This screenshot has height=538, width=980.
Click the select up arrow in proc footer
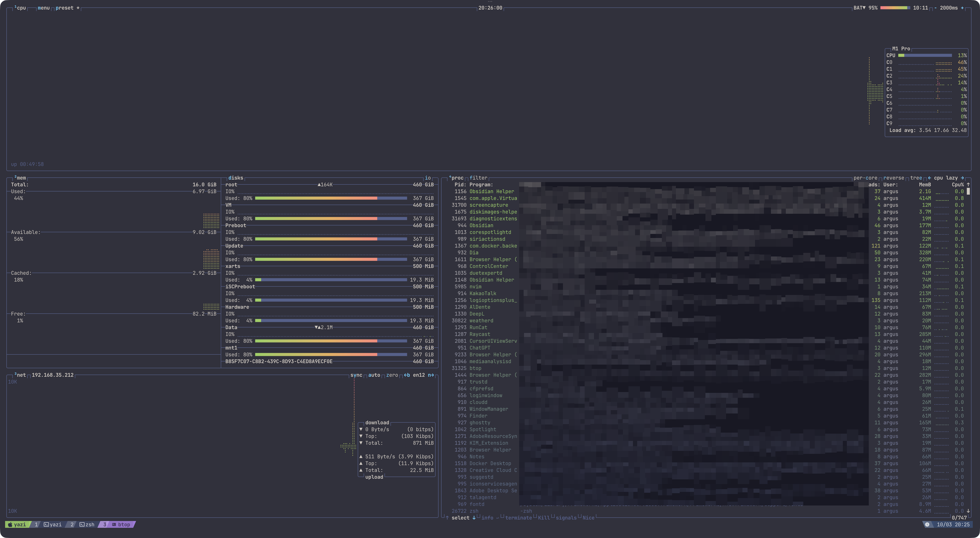coord(447,518)
